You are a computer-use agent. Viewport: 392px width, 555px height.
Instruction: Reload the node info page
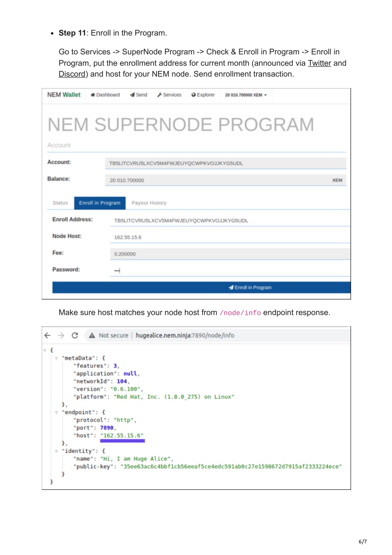(75, 336)
